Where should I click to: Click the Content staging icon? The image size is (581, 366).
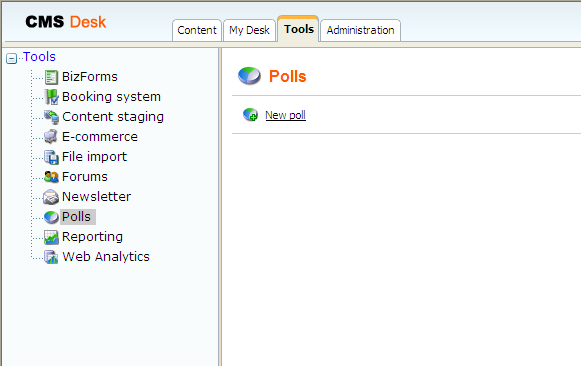(x=51, y=117)
